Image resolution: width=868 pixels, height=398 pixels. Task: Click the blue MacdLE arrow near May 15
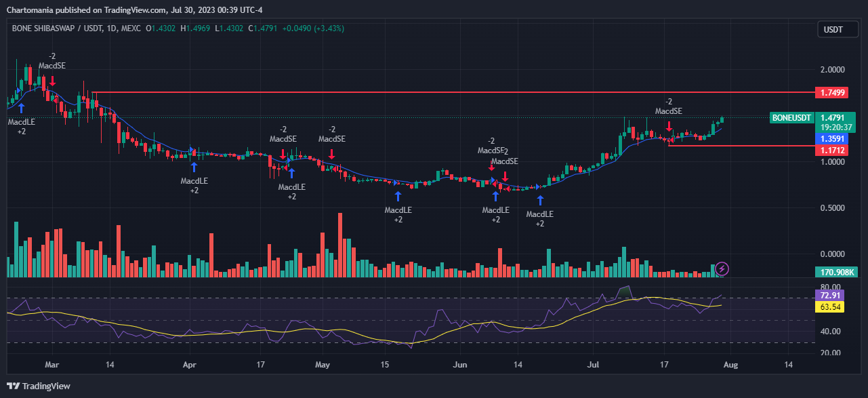pos(398,196)
